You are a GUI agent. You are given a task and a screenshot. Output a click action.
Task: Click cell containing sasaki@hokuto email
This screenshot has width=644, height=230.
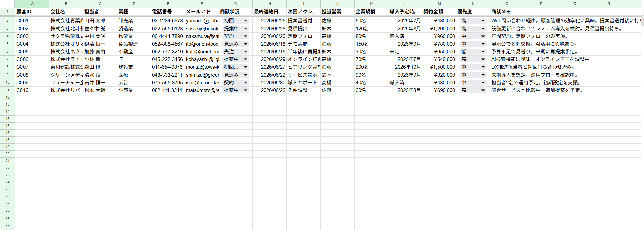point(202,29)
